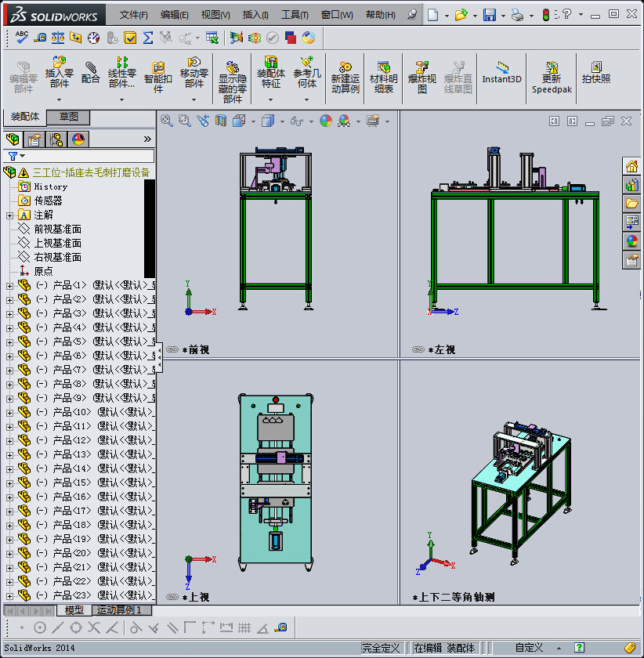
Task: Expand the 产品<1> tree node
Action: 9,286
